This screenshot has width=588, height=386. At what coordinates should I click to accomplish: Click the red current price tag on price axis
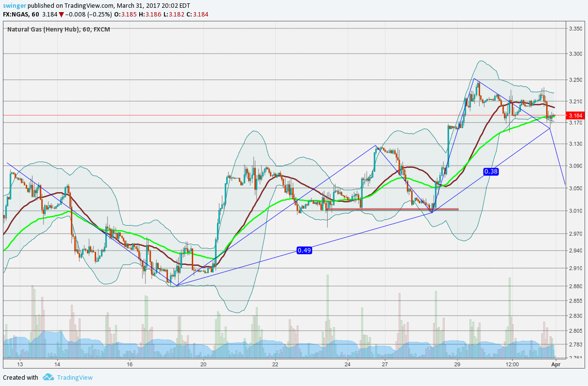coord(575,115)
